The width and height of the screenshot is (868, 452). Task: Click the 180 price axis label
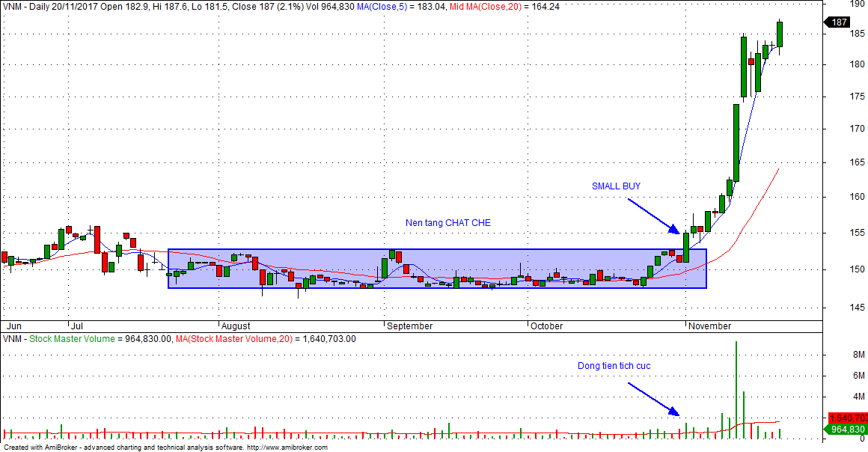(x=857, y=65)
